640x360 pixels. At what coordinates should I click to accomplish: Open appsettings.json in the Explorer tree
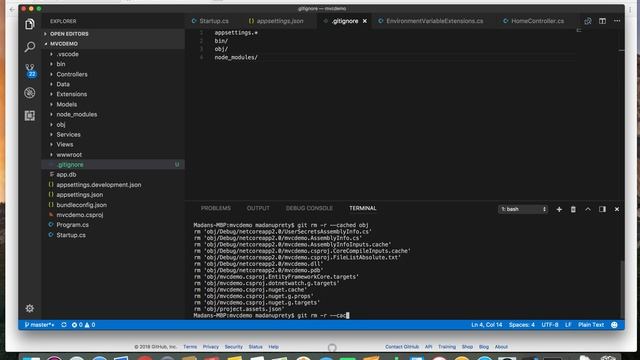tap(80, 195)
